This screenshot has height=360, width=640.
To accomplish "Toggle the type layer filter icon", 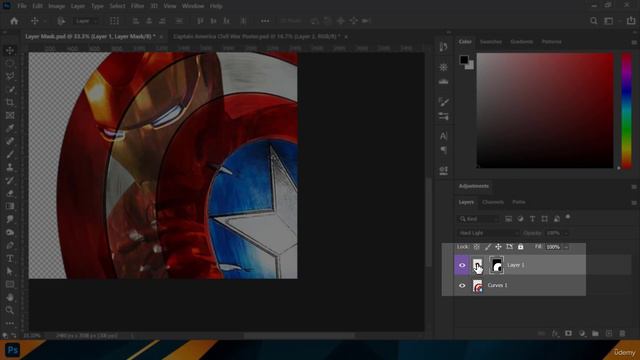I will 532,219.
